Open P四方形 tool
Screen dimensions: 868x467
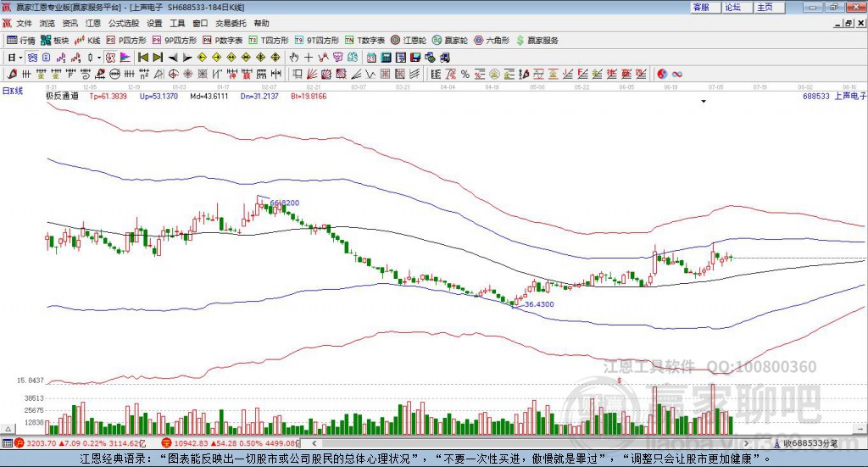[127, 41]
